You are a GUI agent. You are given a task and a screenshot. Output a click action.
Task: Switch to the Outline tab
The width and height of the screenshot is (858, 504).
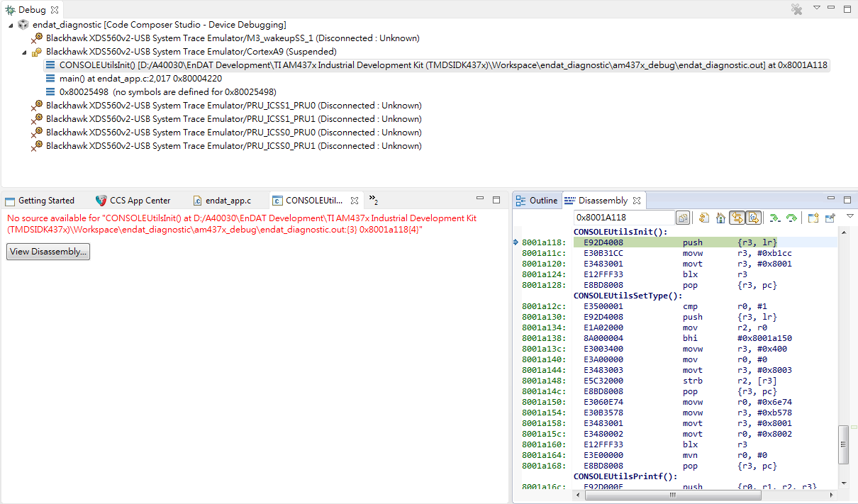click(537, 201)
